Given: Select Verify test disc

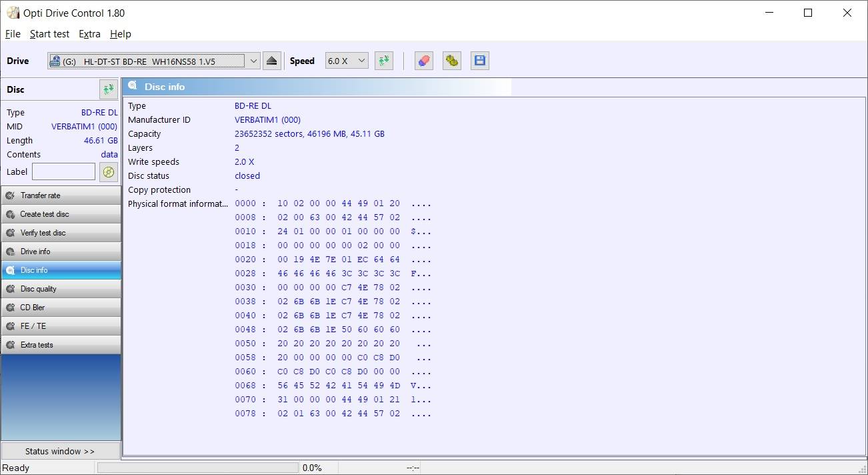Looking at the screenshot, I should pos(61,233).
